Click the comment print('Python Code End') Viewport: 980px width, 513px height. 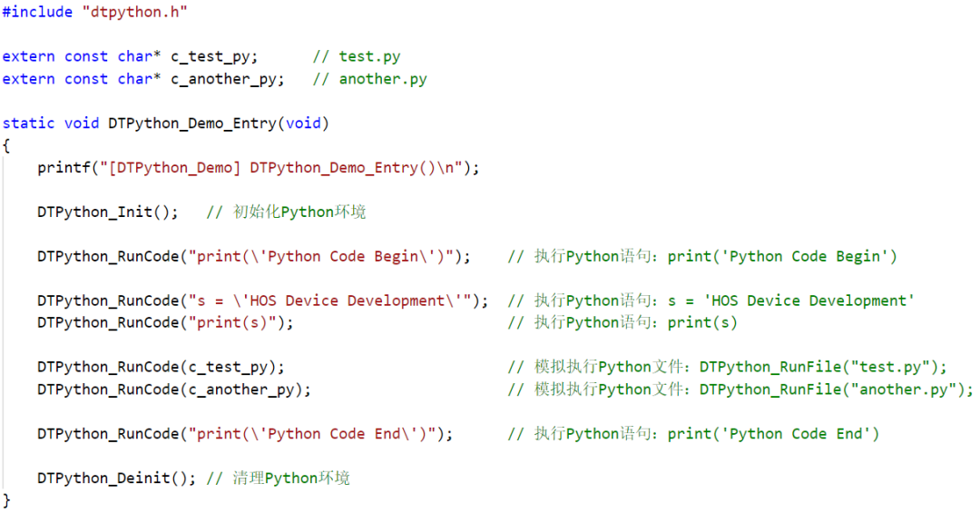(x=694, y=434)
